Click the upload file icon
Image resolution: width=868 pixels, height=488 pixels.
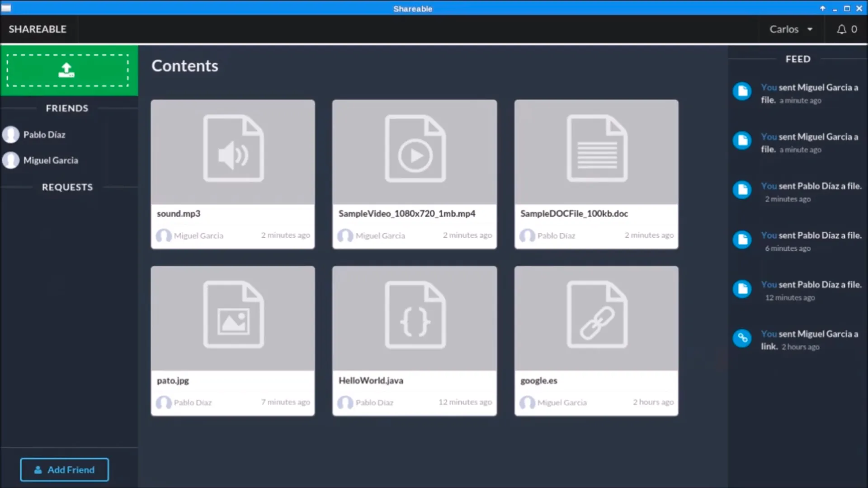66,70
